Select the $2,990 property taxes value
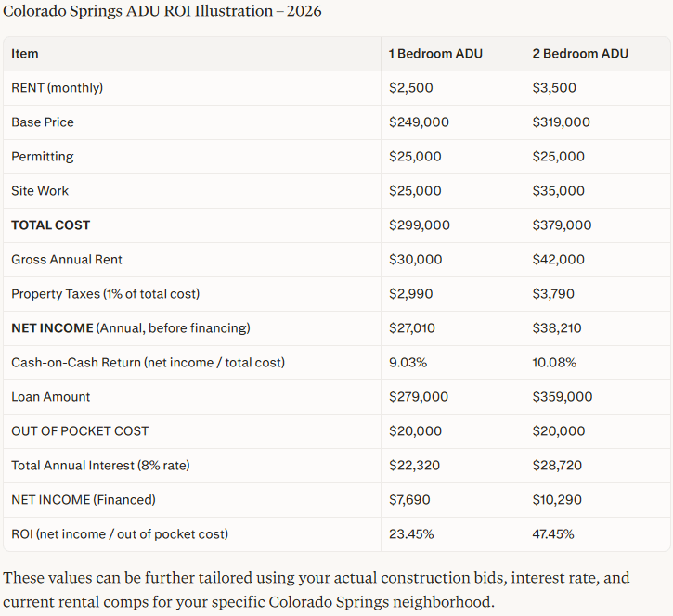Screen dimensions: 673x616 pos(410,294)
